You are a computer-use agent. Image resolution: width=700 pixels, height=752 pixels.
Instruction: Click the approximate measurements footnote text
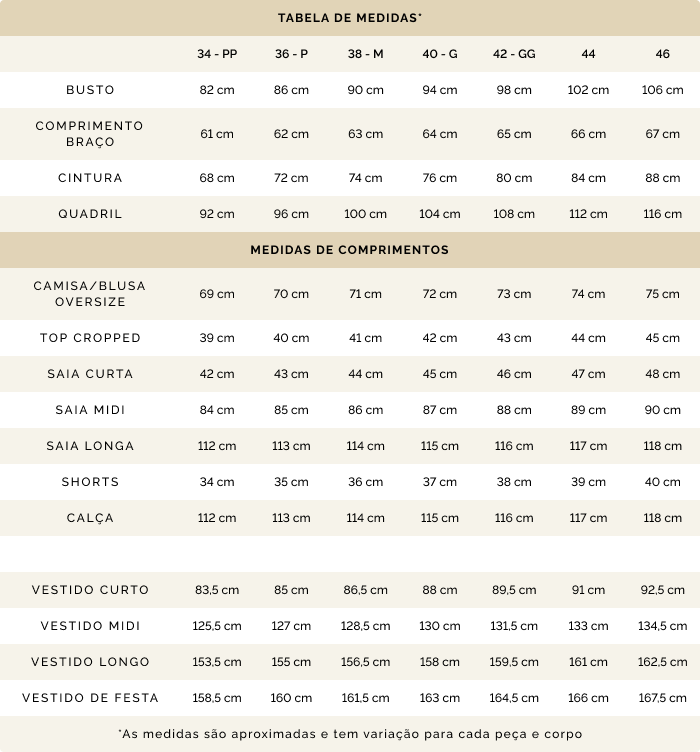point(349,734)
